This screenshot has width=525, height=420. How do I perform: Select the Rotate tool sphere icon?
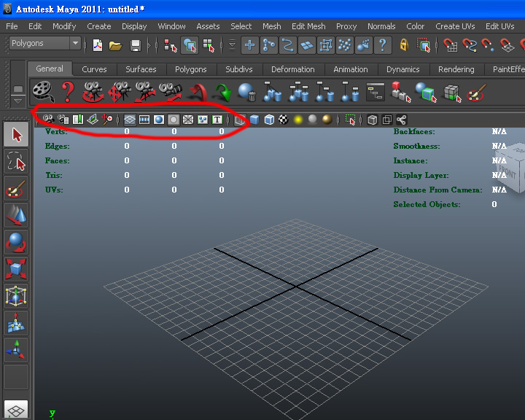click(16, 242)
